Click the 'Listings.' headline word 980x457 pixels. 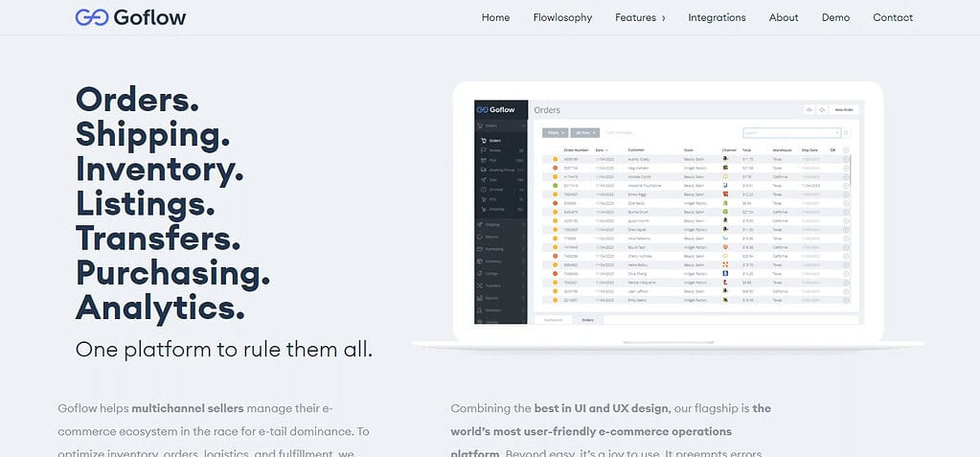145,204
